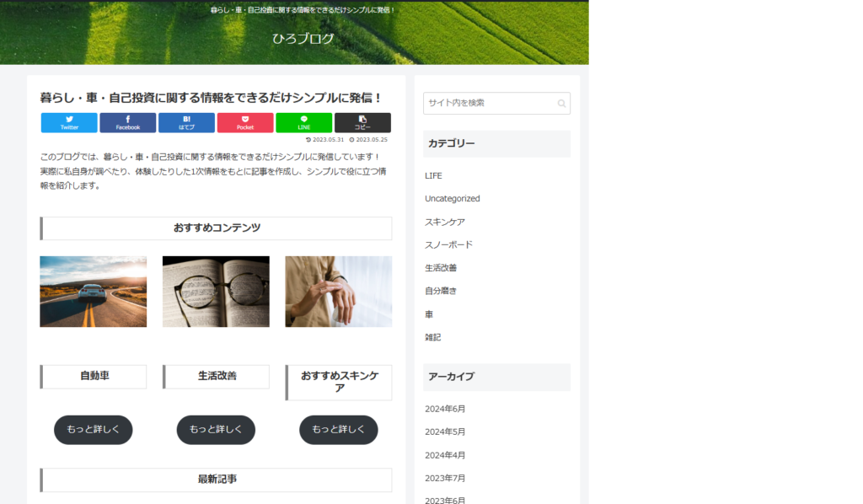This screenshot has width=863, height=504.
Task: Bookmark with the Hatebu B! button
Action: point(186,123)
